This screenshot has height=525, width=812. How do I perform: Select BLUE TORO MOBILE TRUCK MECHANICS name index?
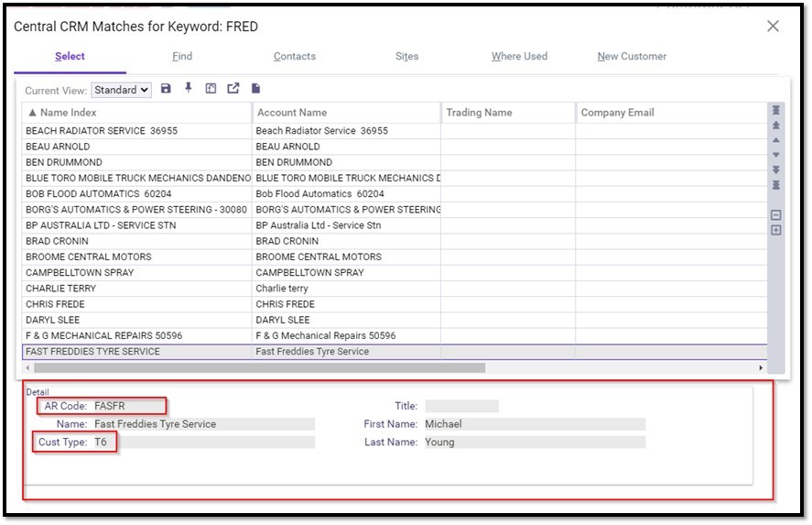coord(136,178)
